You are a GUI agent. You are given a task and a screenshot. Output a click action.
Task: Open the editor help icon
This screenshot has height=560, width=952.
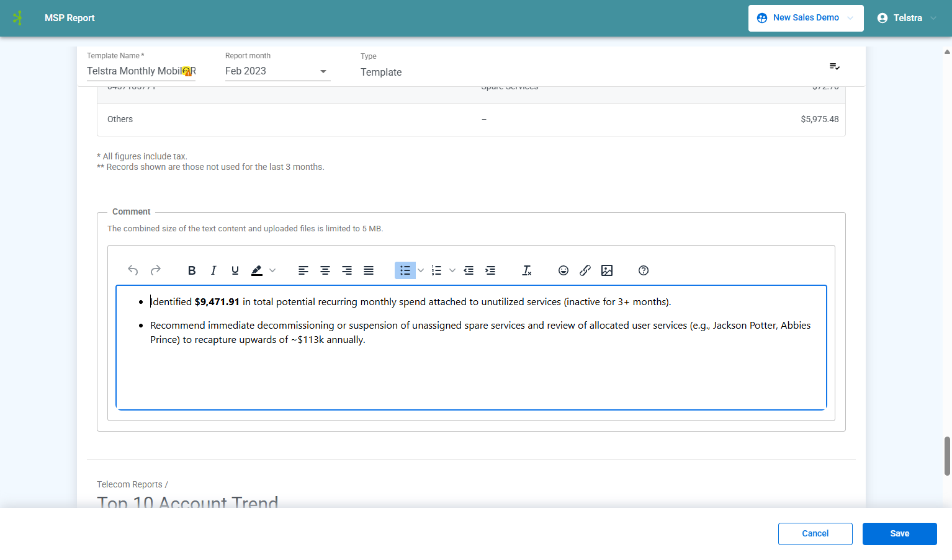point(644,270)
